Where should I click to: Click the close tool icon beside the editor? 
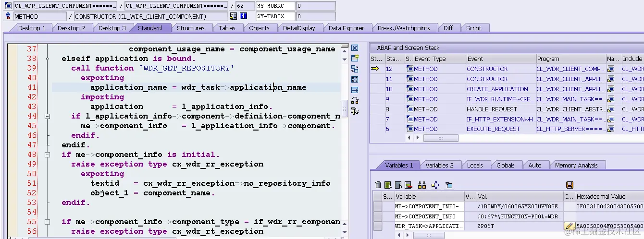coord(355,48)
